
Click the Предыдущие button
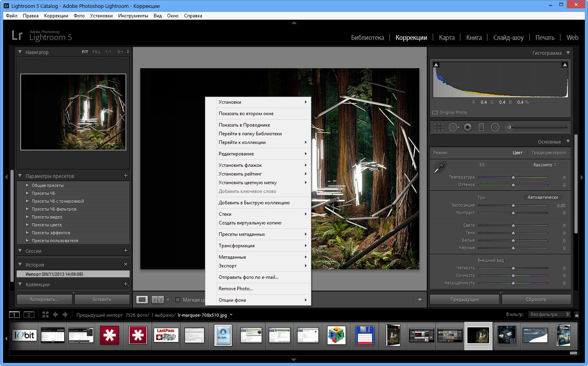[465, 299]
